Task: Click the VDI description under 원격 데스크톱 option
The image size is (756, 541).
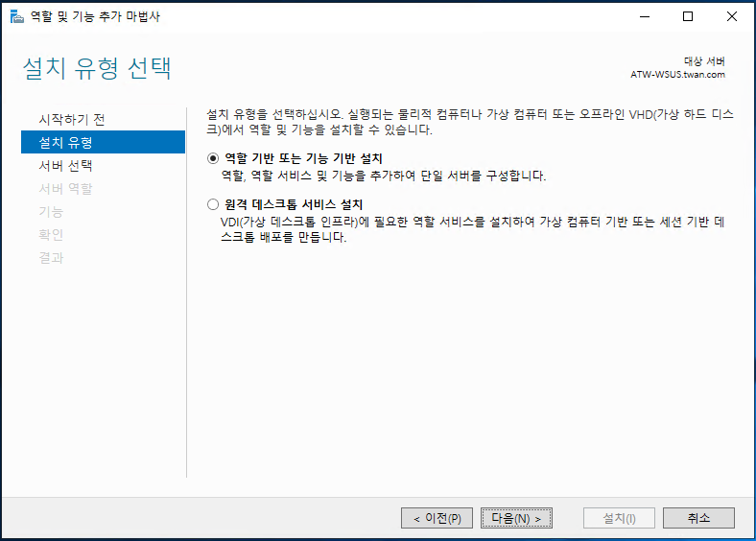Action: (x=472, y=229)
